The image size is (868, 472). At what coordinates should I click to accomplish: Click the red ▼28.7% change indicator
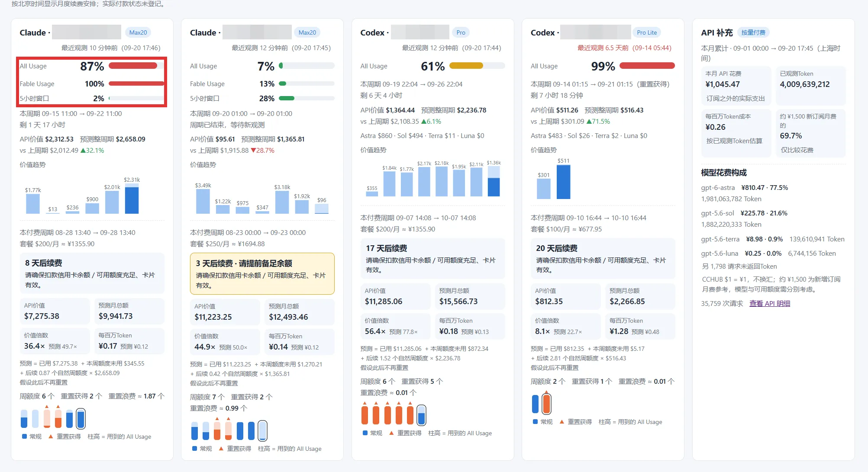(262, 151)
